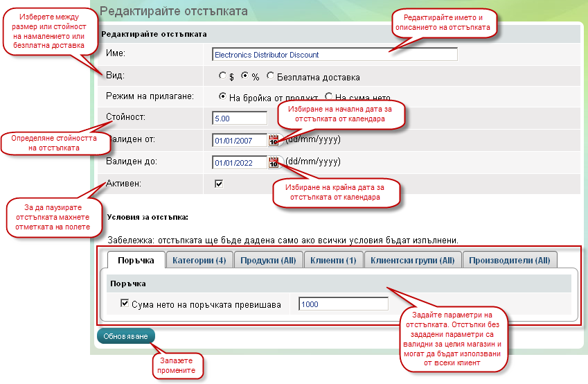Select the $ discount type radio button
The image size is (588, 384).
pos(222,77)
